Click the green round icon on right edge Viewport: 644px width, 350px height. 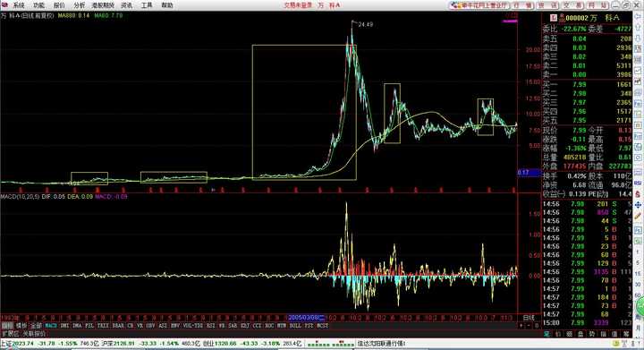[x=640, y=306]
